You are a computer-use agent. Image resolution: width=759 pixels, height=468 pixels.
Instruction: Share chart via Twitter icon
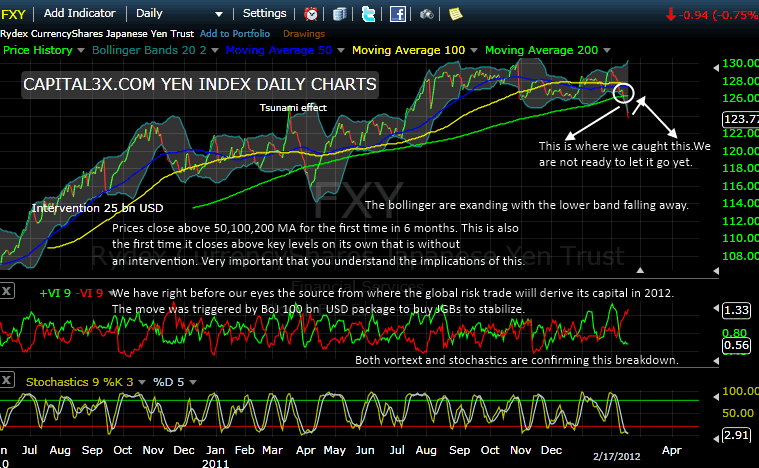coord(368,14)
